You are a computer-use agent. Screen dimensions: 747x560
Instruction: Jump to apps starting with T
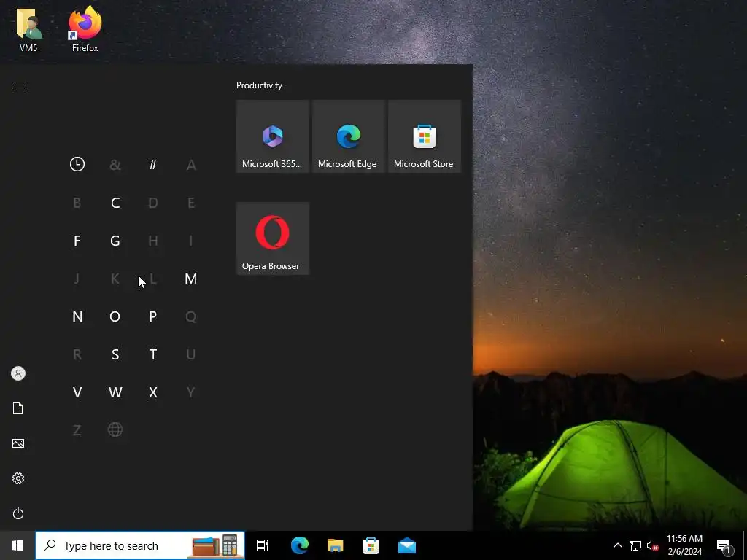tap(153, 355)
